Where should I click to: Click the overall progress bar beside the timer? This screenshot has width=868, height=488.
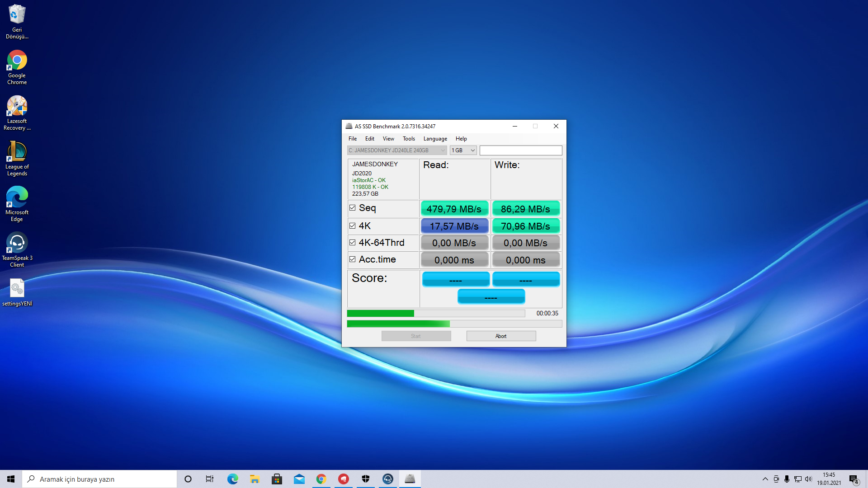pyautogui.click(x=436, y=313)
